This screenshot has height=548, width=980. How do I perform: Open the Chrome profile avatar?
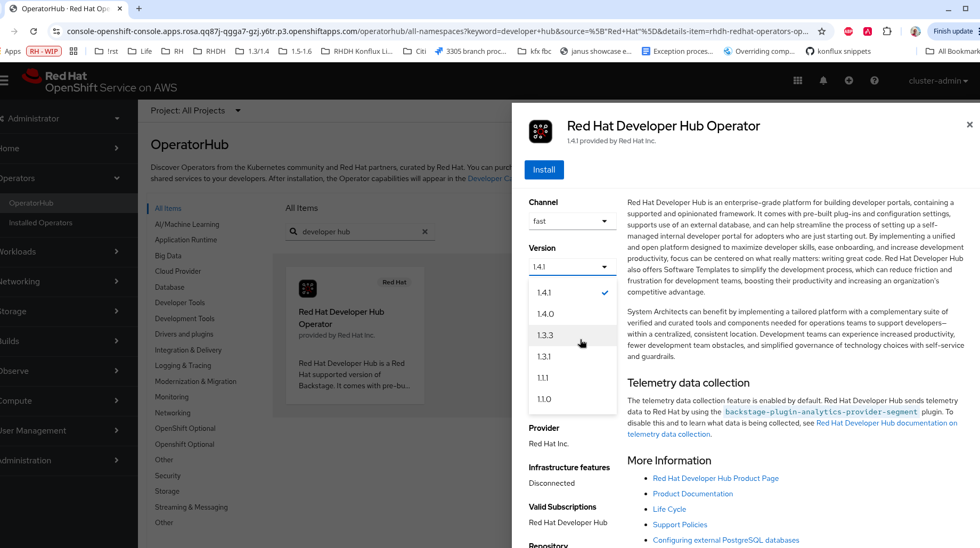click(916, 31)
